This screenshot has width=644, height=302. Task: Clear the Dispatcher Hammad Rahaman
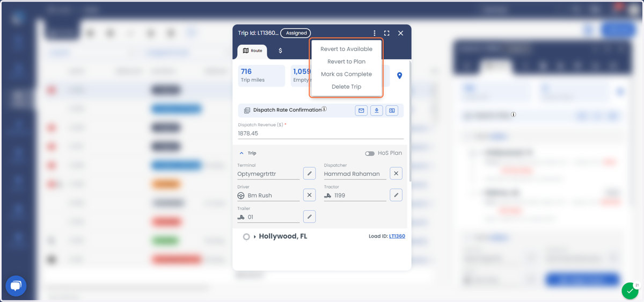(x=396, y=173)
